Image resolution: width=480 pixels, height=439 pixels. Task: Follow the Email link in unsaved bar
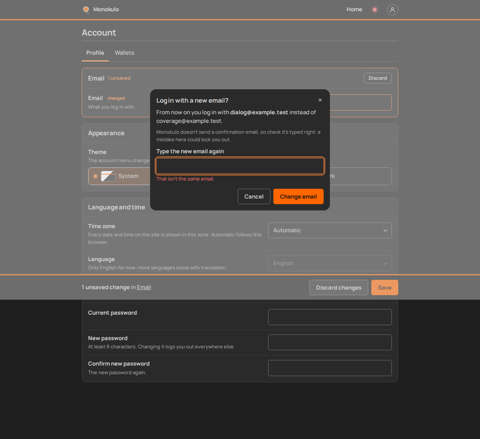pos(144,287)
